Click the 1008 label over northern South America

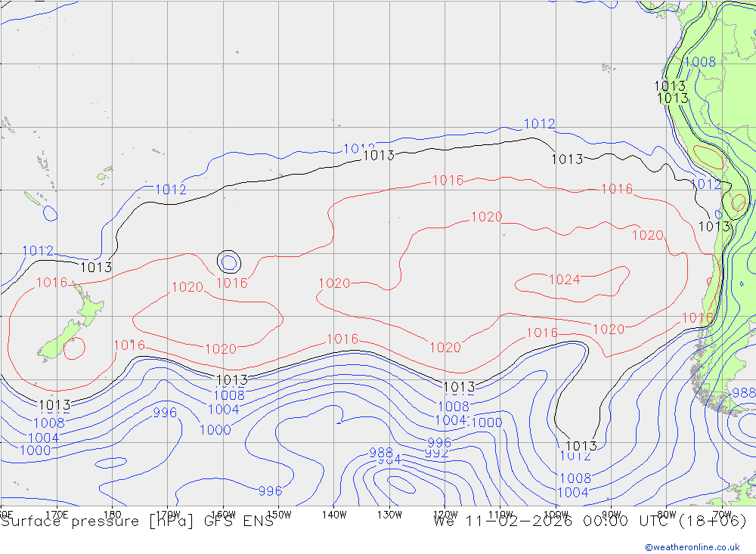tap(700, 62)
